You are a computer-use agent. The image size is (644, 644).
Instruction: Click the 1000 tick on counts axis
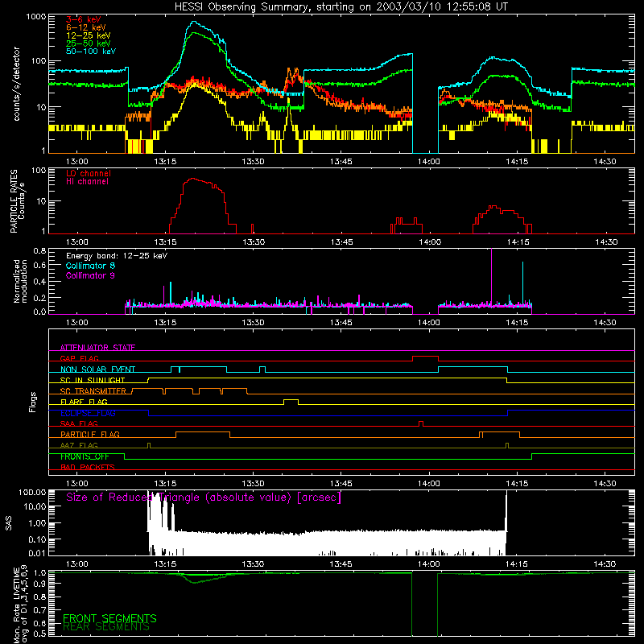tap(36, 17)
